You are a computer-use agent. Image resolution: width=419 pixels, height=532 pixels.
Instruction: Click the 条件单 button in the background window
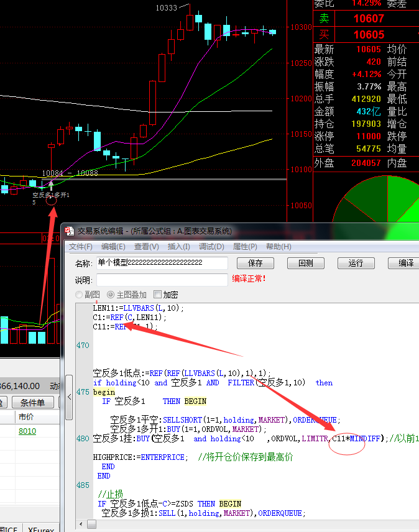[x=32, y=403]
